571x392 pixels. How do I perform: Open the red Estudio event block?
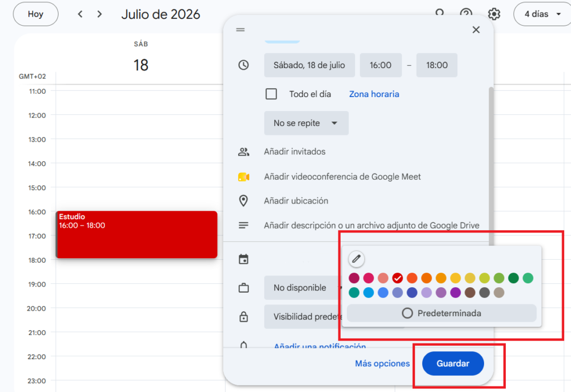pos(137,235)
